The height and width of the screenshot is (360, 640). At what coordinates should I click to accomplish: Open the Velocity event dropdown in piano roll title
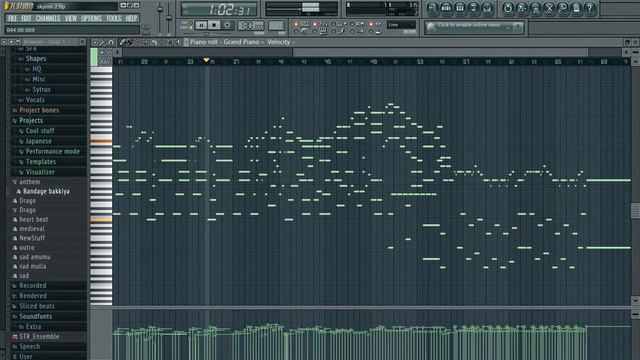click(281, 42)
